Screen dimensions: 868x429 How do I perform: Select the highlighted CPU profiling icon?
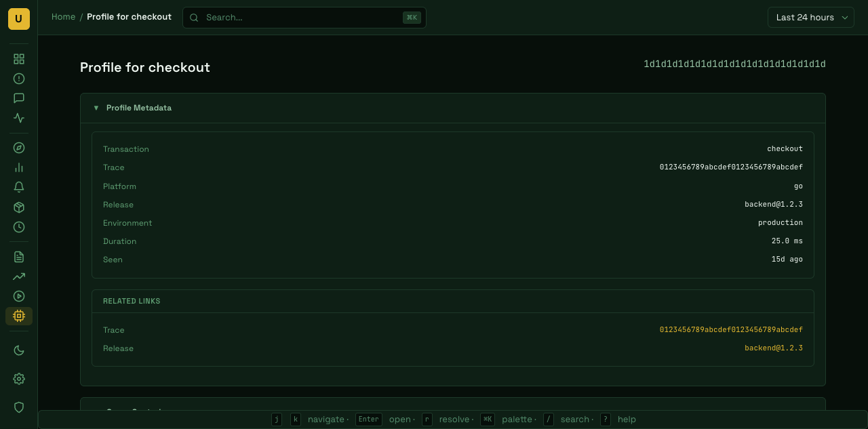(19, 316)
